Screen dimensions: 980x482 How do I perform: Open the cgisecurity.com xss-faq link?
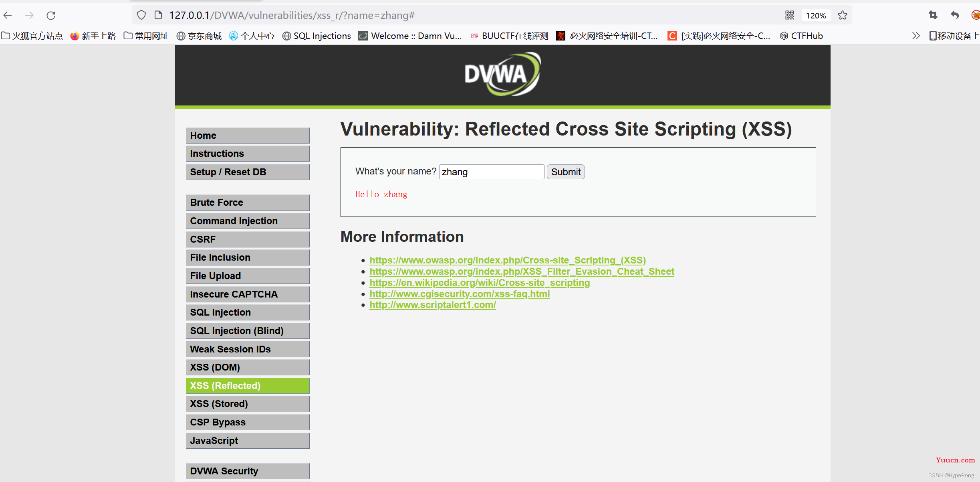(x=460, y=294)
